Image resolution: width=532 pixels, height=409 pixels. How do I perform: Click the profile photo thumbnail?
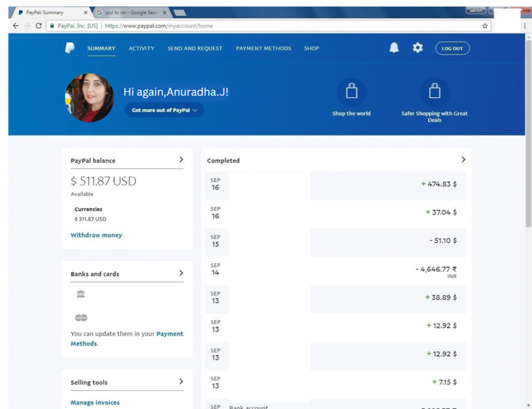click(89, 98)
